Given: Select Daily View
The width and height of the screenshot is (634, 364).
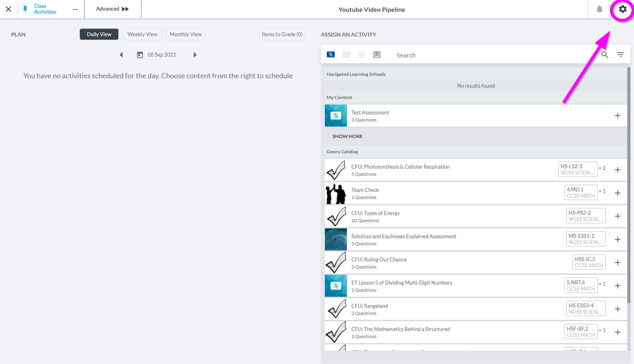Looking at the screenshot, I should click(99, 34).
